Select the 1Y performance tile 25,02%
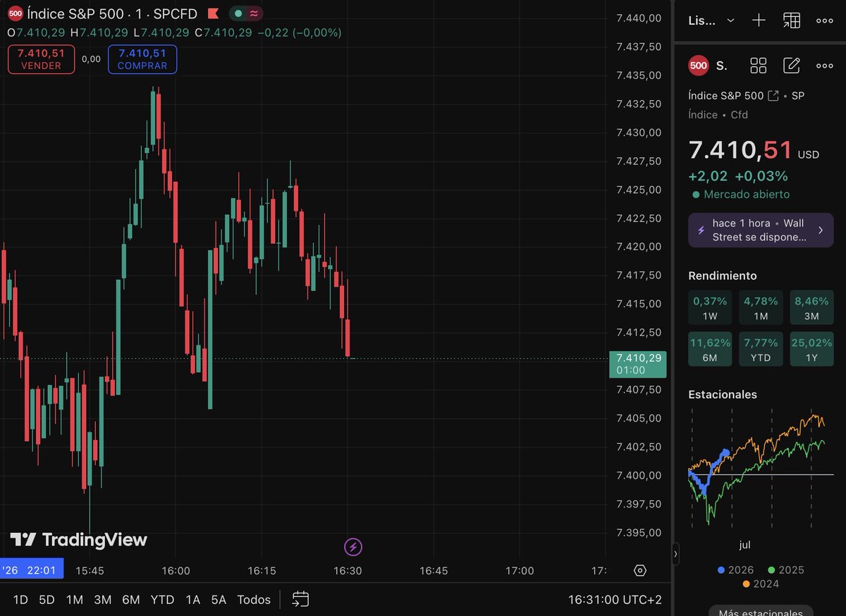This screenshot has width=846, height=616. pyautogui.click(x=811, y=350)
